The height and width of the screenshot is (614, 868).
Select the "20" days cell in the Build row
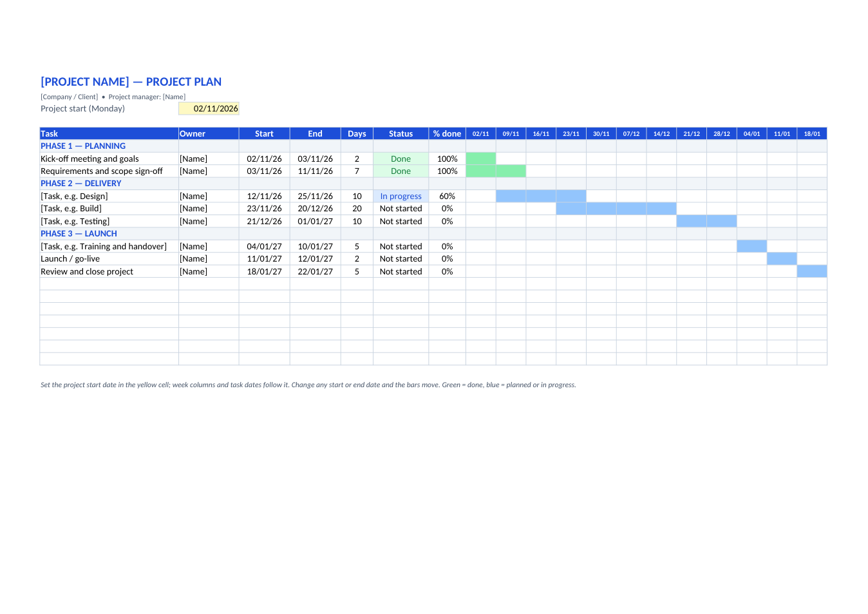(357, 209)
